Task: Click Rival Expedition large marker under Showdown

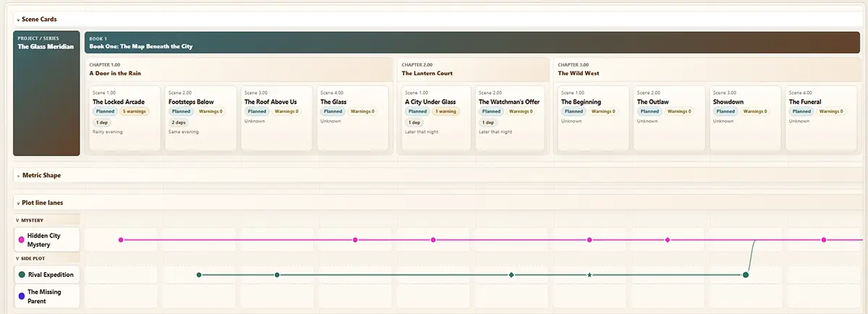Action: (x=746, y=275)
